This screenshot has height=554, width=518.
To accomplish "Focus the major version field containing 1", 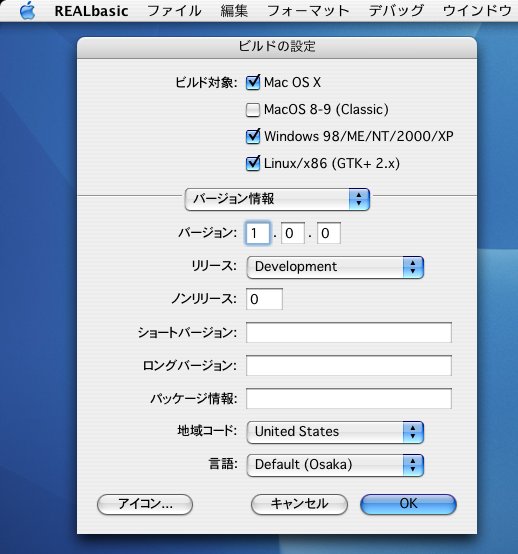I will tap(258, 233).
